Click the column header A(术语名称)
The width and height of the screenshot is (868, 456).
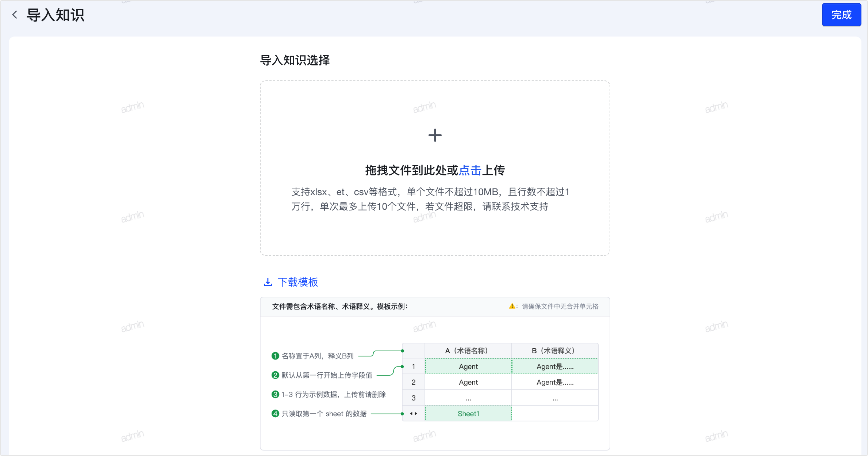(x=468, y=351)
